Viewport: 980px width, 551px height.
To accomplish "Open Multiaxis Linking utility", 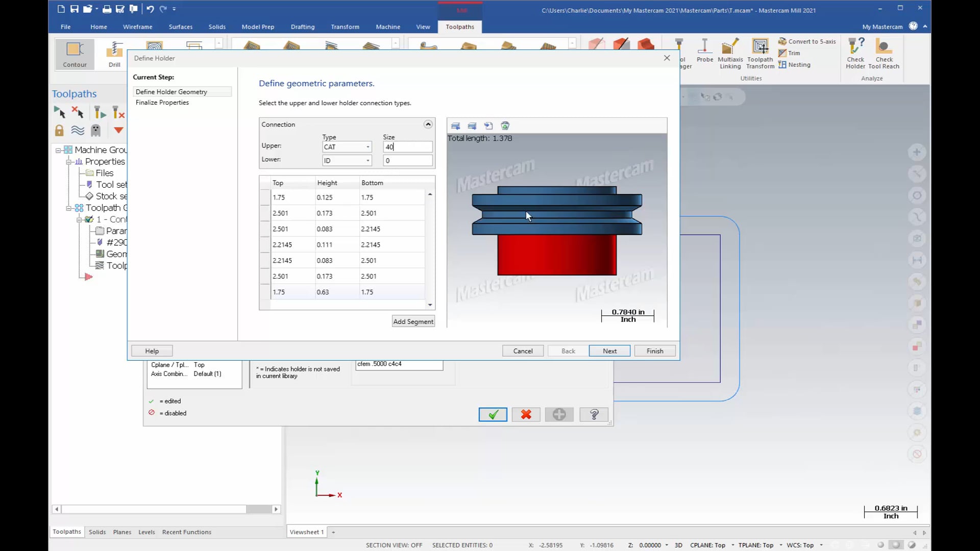I will (x=730, y=54).
